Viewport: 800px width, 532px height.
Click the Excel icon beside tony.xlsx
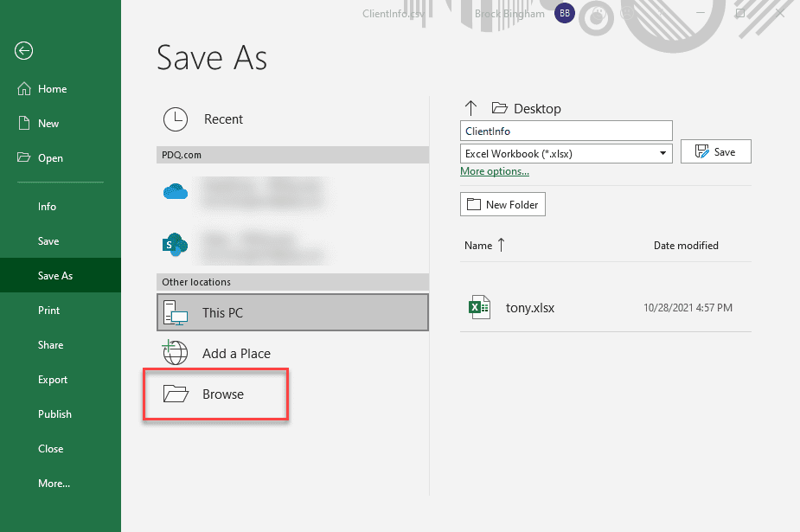pos(480,307)
